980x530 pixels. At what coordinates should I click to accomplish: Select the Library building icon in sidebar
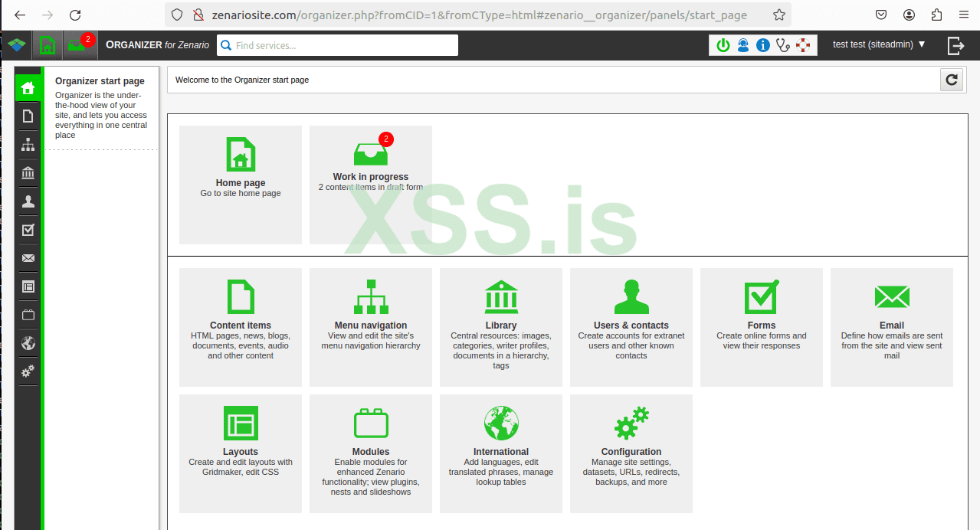click(x=28, y=173)
